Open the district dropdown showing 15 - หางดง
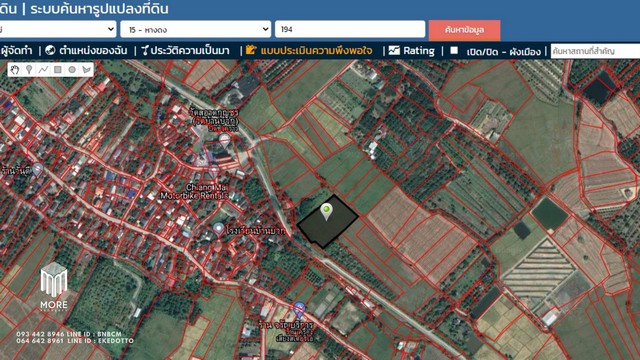640x360 pixels. 196,29
